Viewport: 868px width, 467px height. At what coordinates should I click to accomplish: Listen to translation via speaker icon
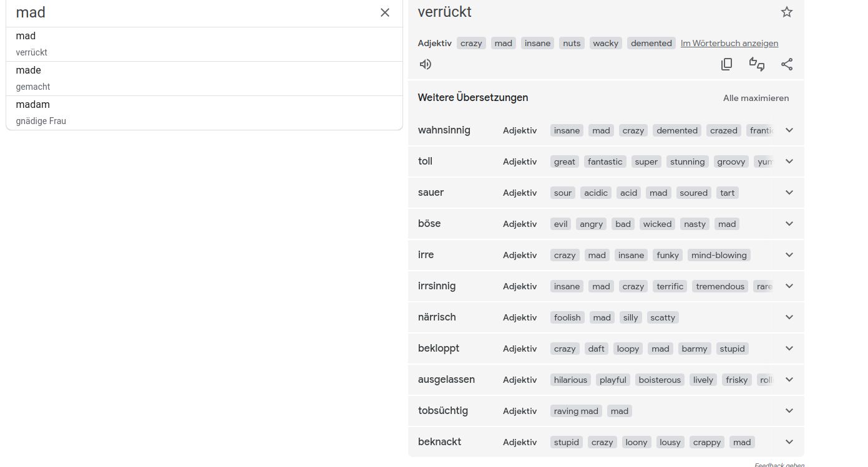[426, 64]
